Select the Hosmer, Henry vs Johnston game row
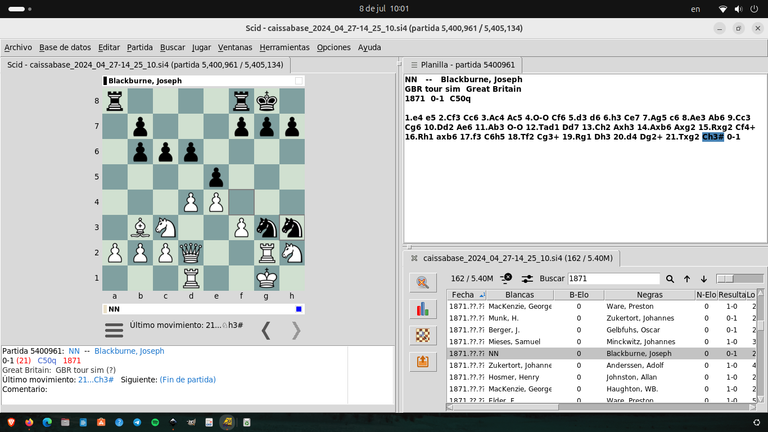This screenshot has height=432, width=768. click(x=602, y=377)
